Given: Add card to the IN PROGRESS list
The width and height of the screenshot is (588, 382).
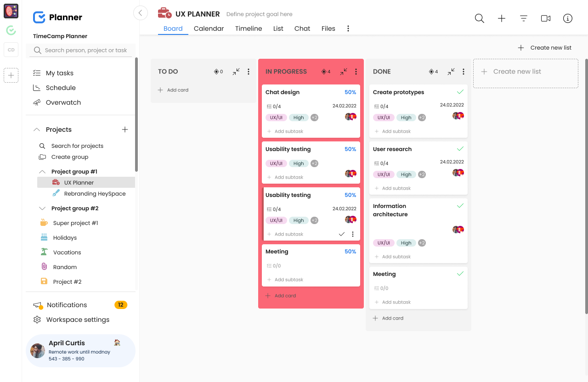Looking at the screenshot, I should point(281,296).
